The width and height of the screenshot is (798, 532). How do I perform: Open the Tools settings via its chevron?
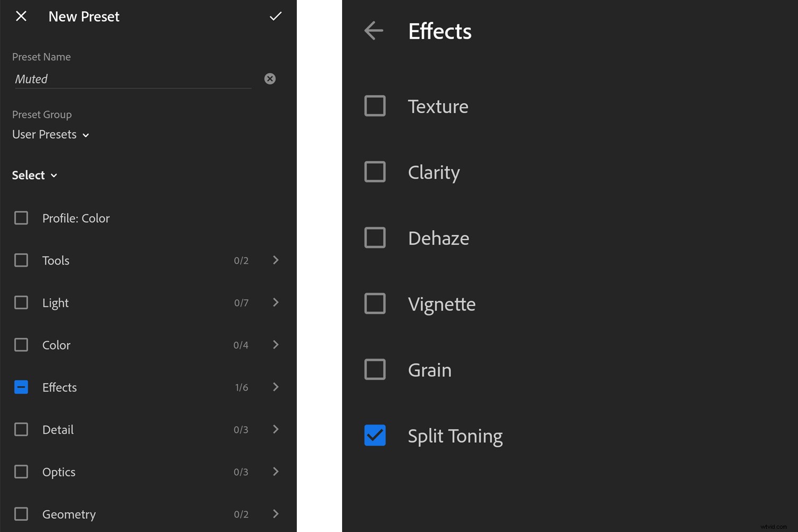pyautogui.click(x=276, y=260)
